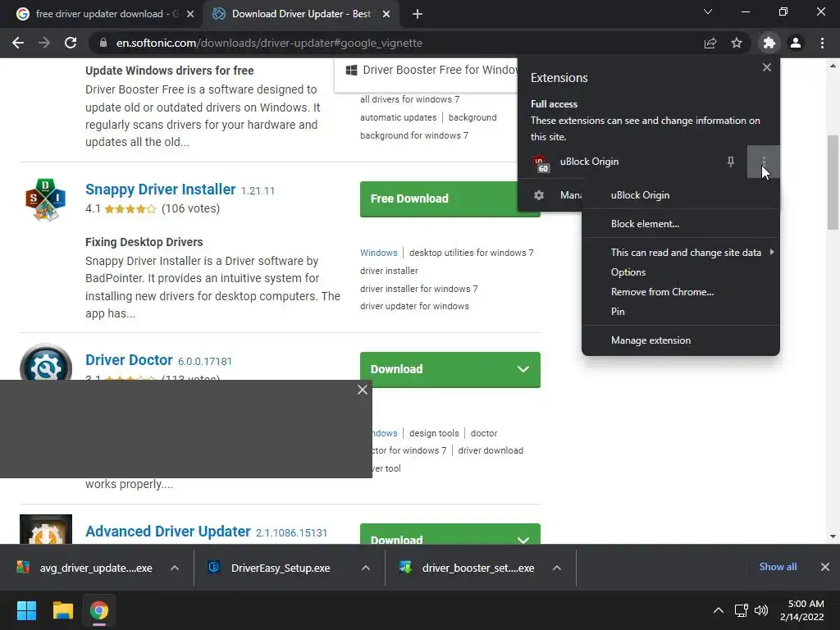Click the page vertical scrollbar thumb
Image resolution: width=840 pixels, height=630 pixels.
(833, 182)
